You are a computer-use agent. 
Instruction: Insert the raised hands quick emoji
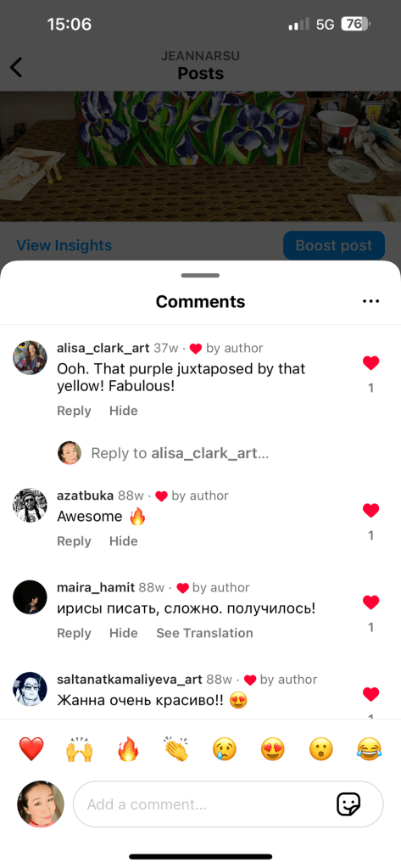pos(80,749)
